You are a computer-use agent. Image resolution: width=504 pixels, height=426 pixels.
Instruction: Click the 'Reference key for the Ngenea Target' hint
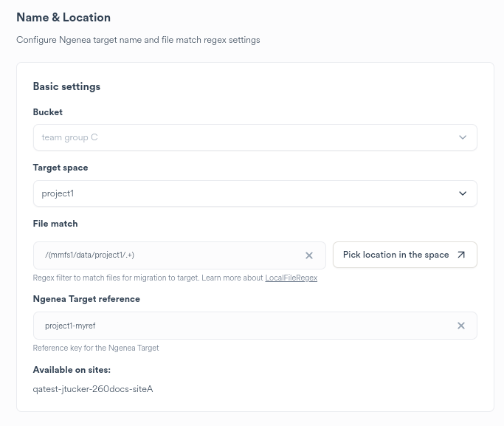(x=96, y=348)
